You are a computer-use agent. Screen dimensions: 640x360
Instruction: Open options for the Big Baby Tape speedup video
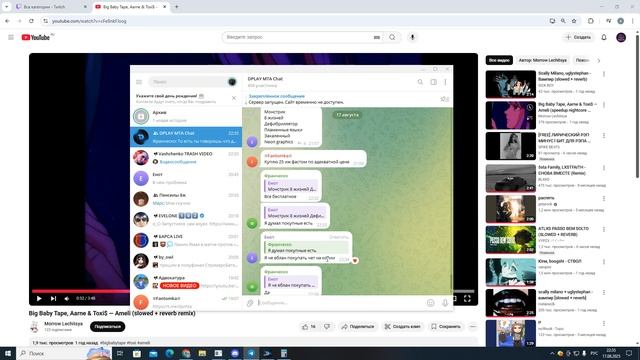point(604,105)
